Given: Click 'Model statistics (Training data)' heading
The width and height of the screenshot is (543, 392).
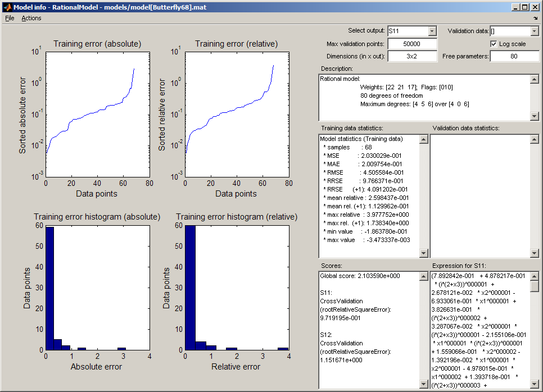Looking at the screenshot, I should pos(361,139).
